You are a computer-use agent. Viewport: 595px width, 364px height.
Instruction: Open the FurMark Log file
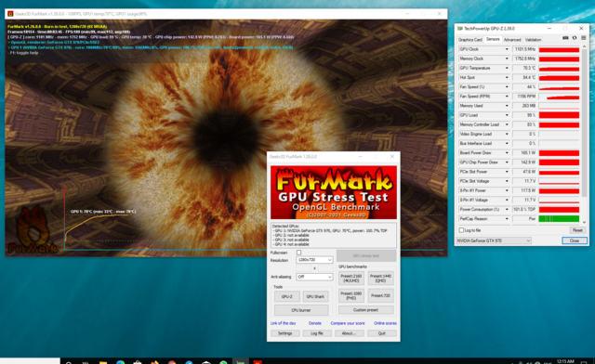point(317,333)
